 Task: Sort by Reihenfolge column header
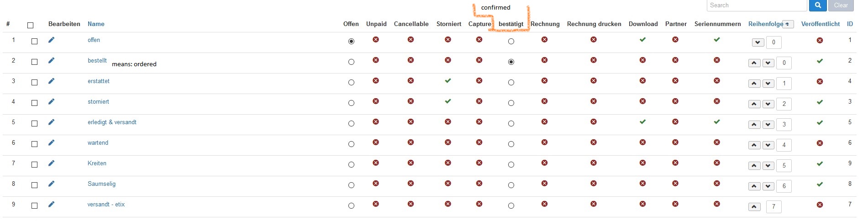pyautogui.click(x=766, y=24)
